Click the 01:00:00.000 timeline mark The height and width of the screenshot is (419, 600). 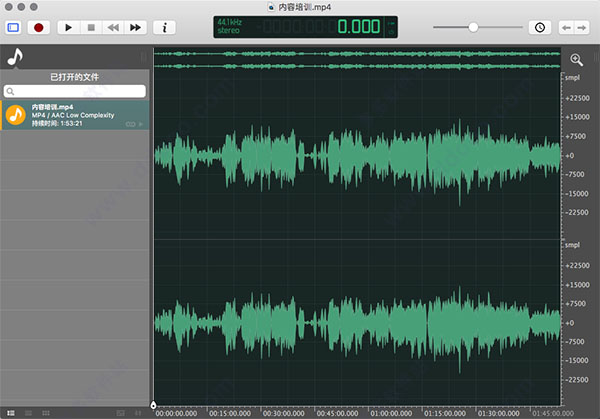391,413
